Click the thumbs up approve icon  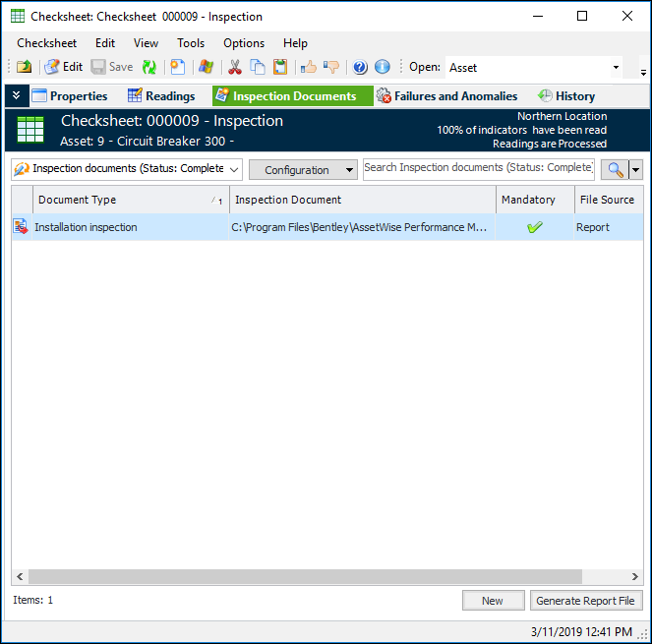point(309,67)
